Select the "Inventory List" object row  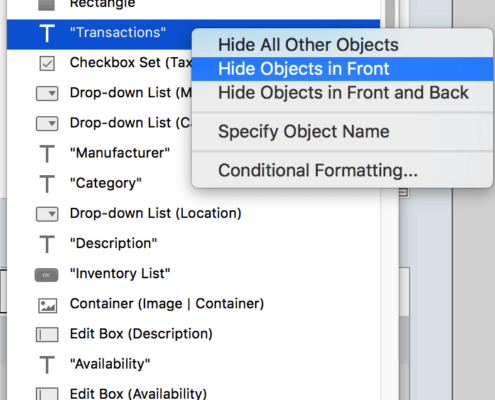(193, 274)
